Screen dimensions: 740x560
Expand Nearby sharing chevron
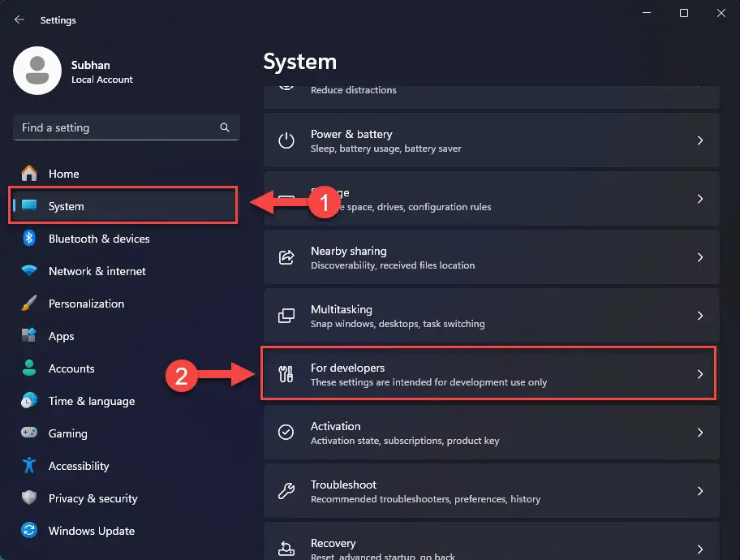point(700,257)
